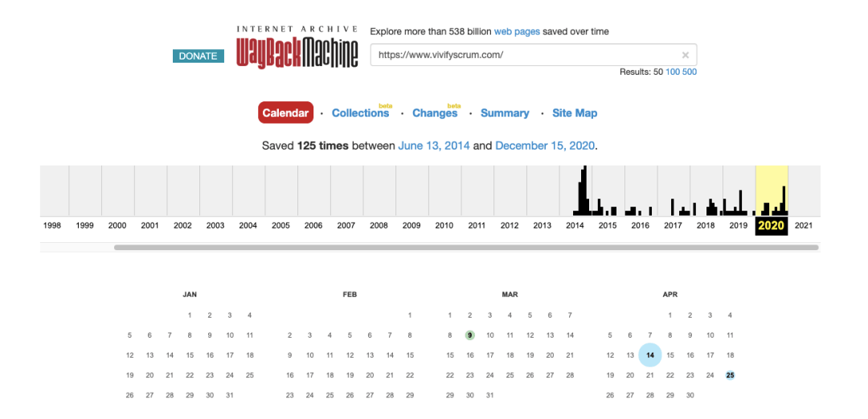Select year 2017 in timeline
Screen dimensions: 868x419
(674, 225)
